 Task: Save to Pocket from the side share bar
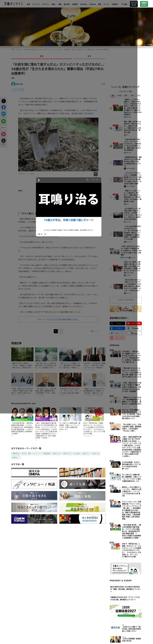(4, 134)
